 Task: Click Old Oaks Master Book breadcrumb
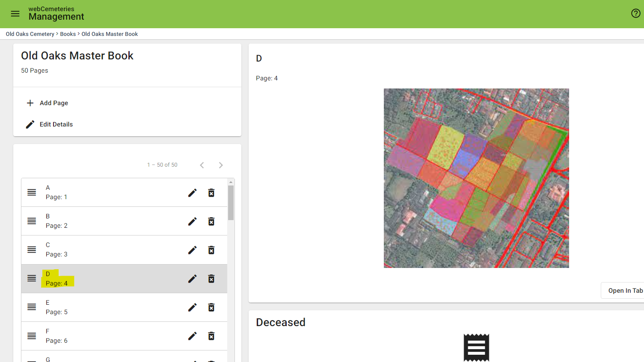coord(110,34)
